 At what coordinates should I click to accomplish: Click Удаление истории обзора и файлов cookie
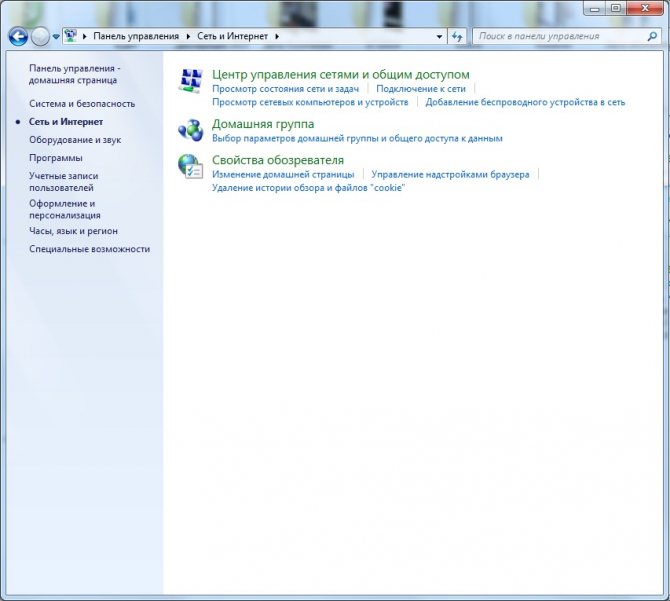309,188
